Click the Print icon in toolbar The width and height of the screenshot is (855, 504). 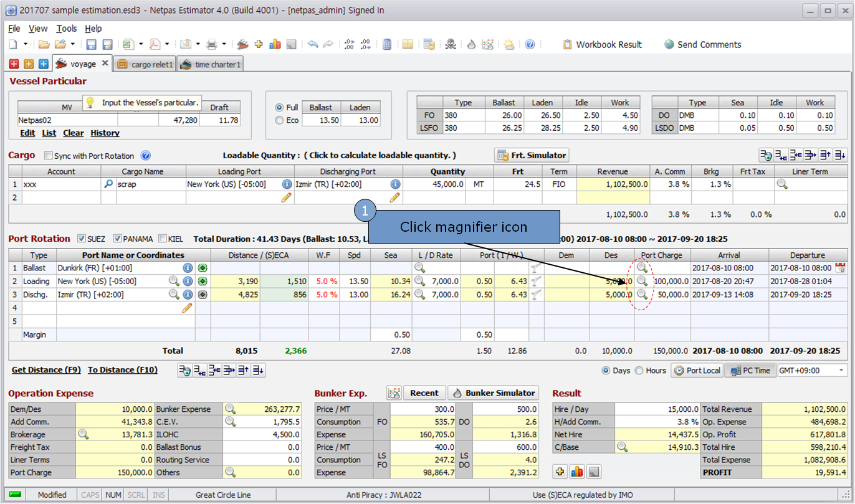tap(212, 44)
